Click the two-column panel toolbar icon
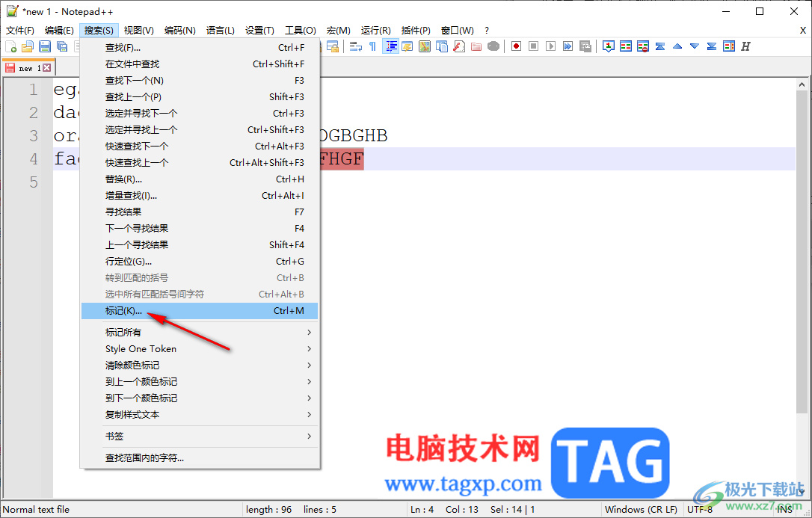The width and height of the screenshot is (812, 518). point(728,46)
